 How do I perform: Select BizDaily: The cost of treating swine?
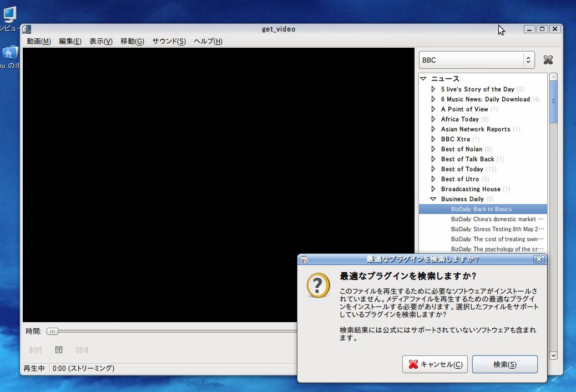tap(483, 239)
